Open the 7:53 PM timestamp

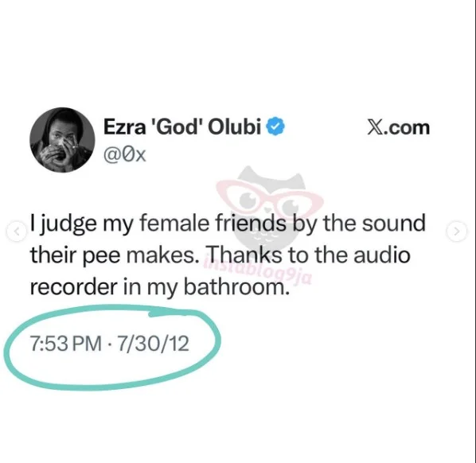pyautogui.click(x=65, y=344)
